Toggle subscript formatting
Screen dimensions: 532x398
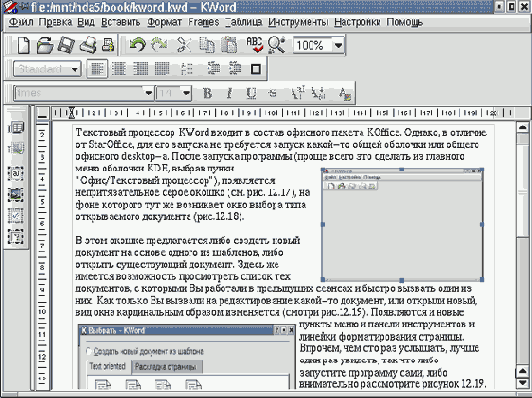click(x=319, y=93)
